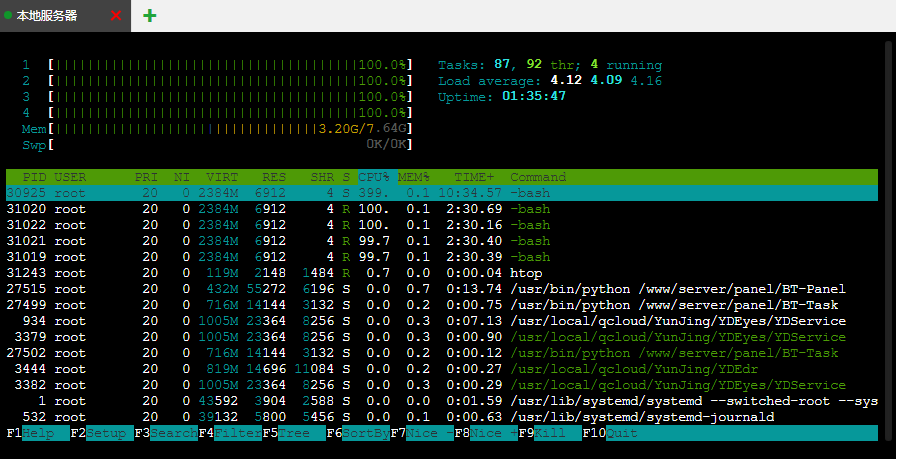Click F10 Quit in htop footer
The width and height of the screenshot is (900, 459).
point(610,433)
